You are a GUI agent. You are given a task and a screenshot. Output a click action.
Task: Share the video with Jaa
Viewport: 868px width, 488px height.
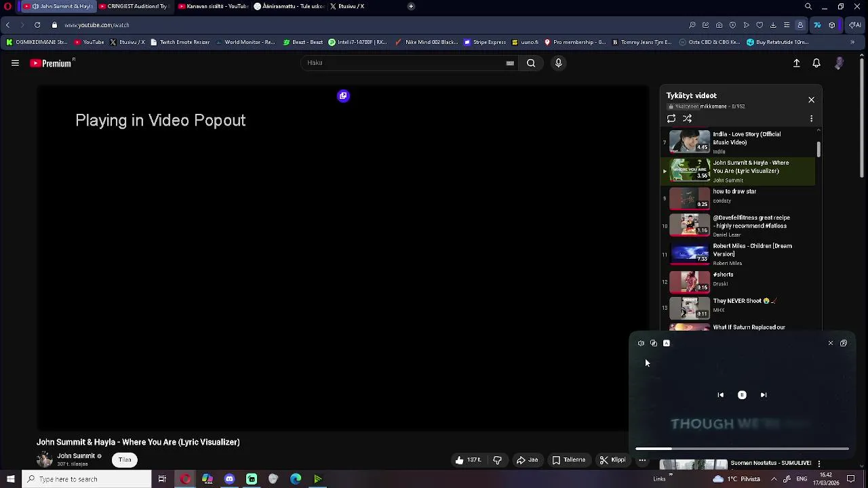528,460
